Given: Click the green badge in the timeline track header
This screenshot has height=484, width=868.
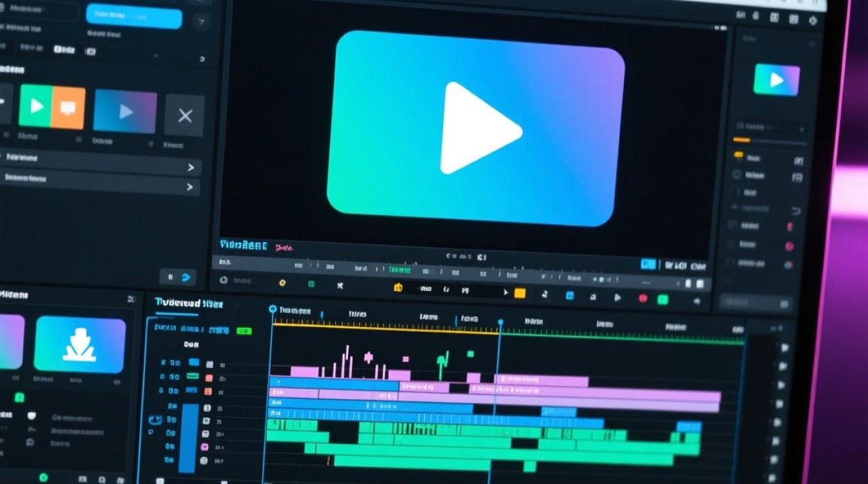Looking at the screenshot, I should pyautogui.click(x=243, y=331).
